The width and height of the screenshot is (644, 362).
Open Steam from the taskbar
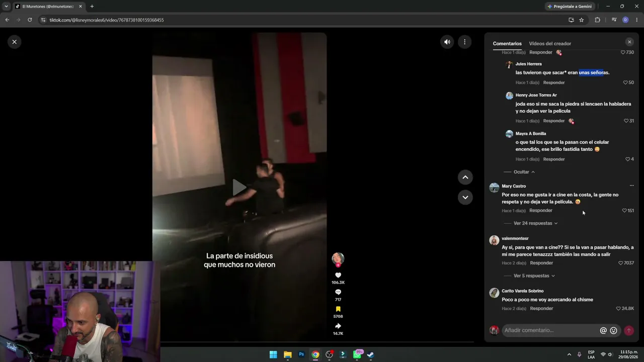coord(370,354)
